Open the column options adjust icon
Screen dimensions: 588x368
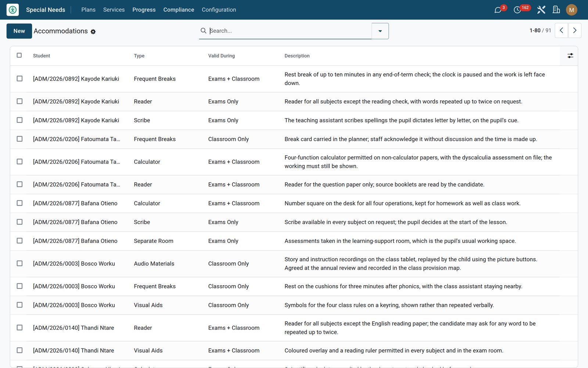(570, 56)
